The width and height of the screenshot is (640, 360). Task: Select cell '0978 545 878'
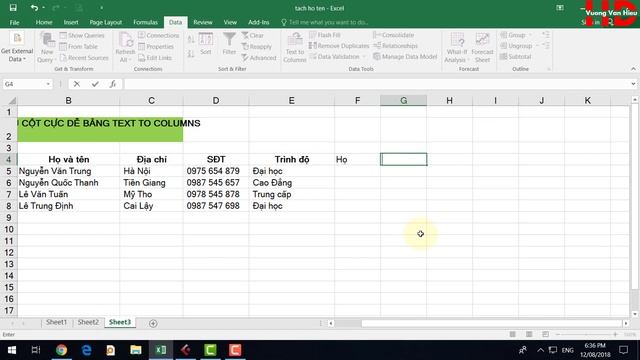click(x=216, y=194)
